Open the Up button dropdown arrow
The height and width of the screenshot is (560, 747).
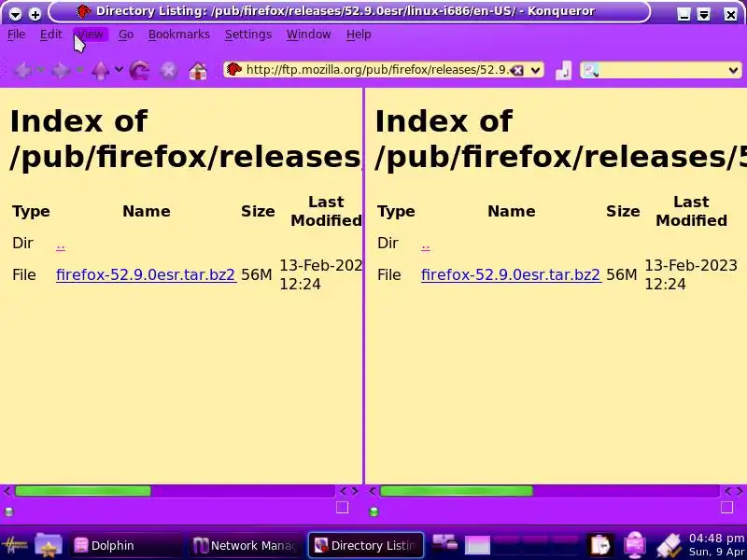click(x=119, y=70)
